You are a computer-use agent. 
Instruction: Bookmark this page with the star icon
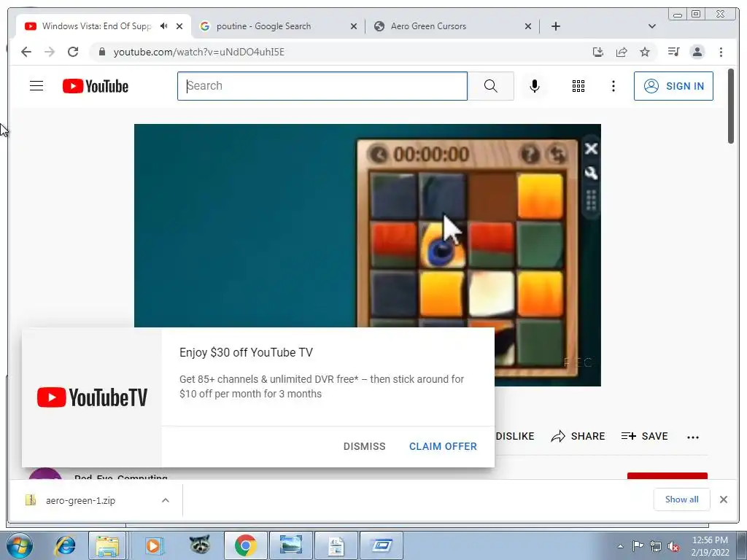click(x=645, y=52)
